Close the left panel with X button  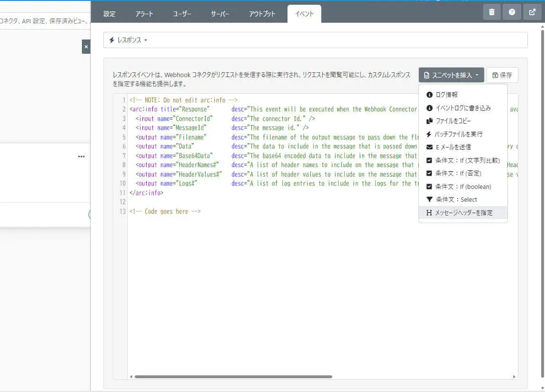[86, 47]
